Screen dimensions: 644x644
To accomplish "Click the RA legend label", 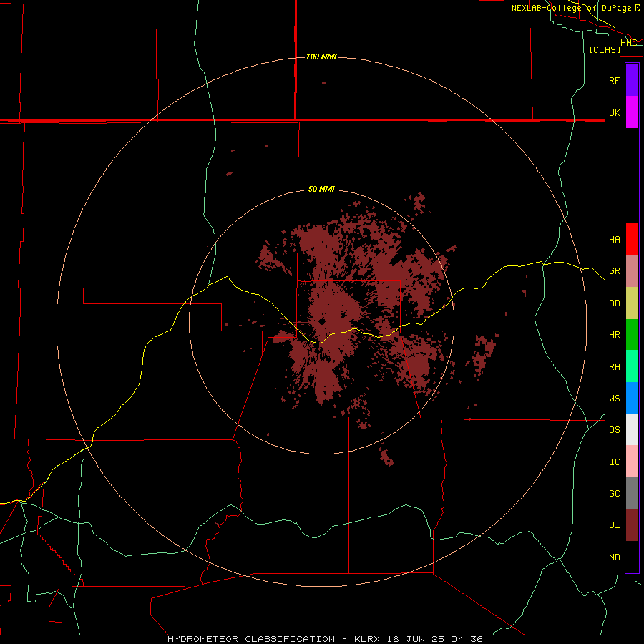I will pyautogui.click(x=614, y=366).
